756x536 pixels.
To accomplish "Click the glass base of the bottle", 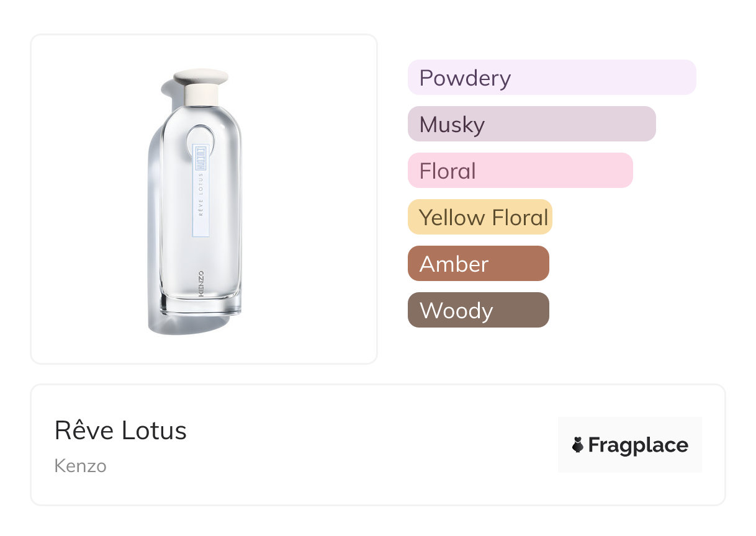I will pos(200,305).
